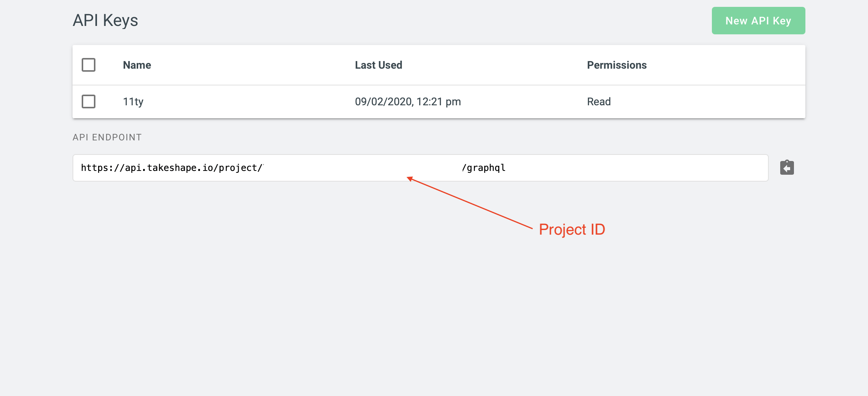Sort by the Last Used column header
This screenshot has height=396, width=868.
pos(379,65)
